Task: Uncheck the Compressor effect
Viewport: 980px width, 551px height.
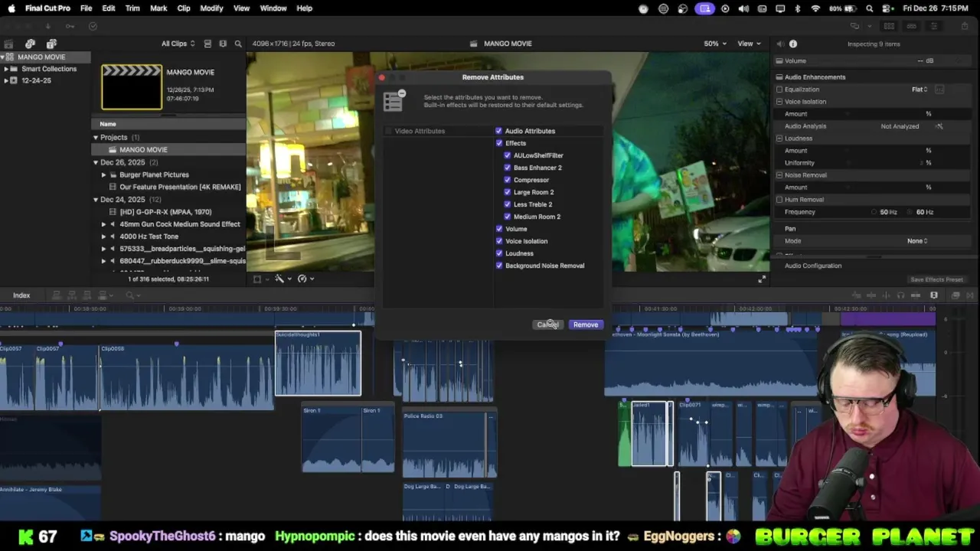Action: pos(507,180)
